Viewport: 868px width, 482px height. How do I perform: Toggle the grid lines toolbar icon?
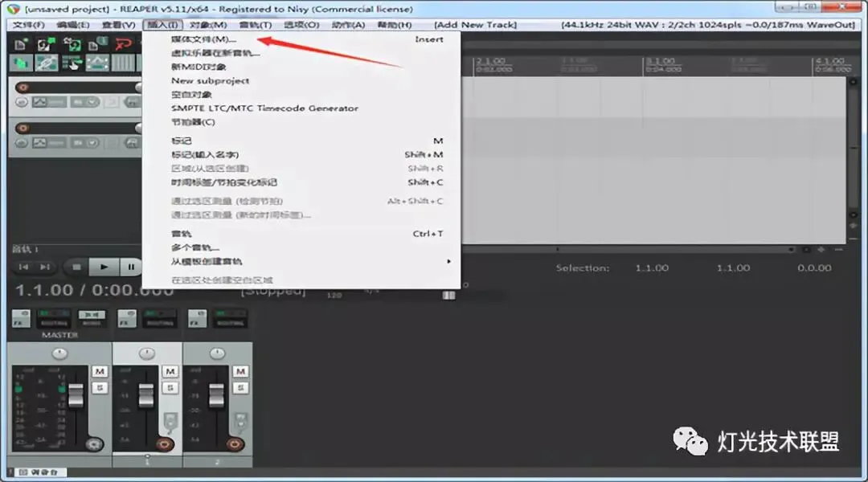pyautogui.click(x=123, y=63)
